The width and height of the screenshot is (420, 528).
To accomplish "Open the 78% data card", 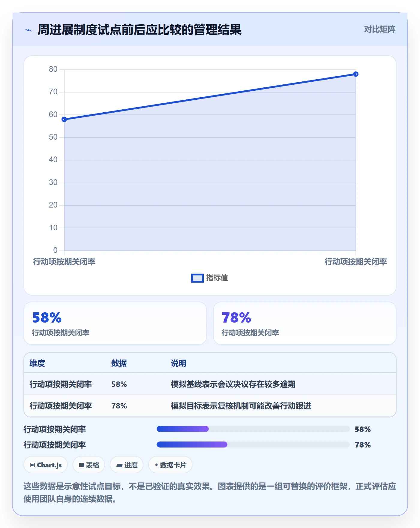I will click(x=305, y=323).
